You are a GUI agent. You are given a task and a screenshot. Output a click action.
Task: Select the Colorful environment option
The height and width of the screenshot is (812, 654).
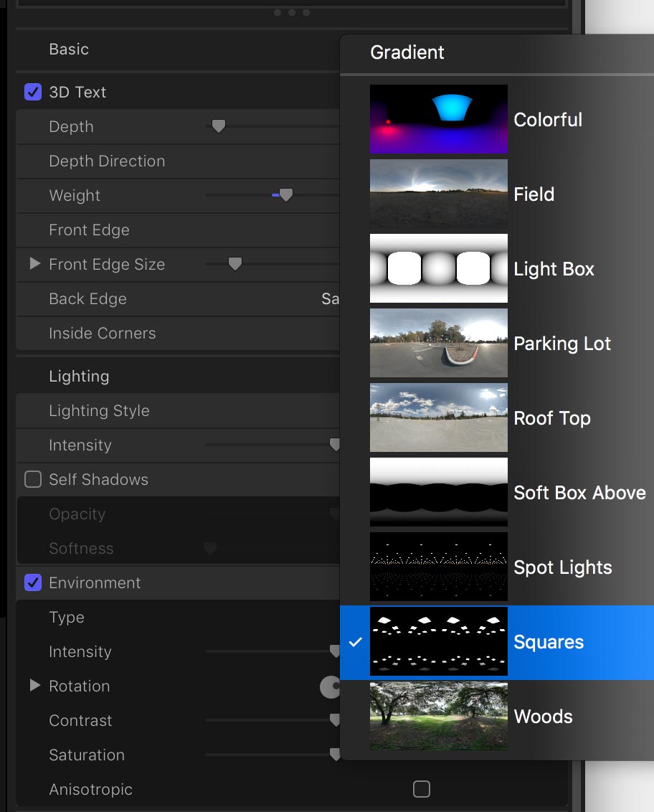(x=497, y=120)
